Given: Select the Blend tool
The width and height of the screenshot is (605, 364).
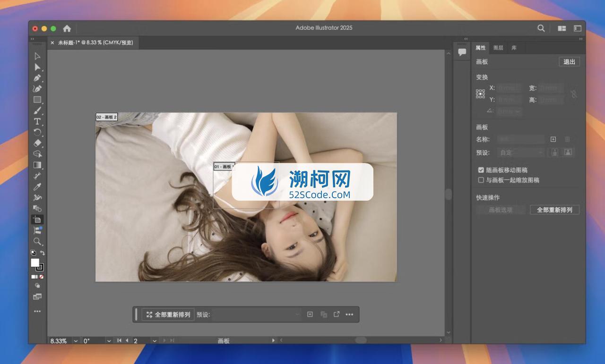Looking at the screenshot, I should pos(37,208).
